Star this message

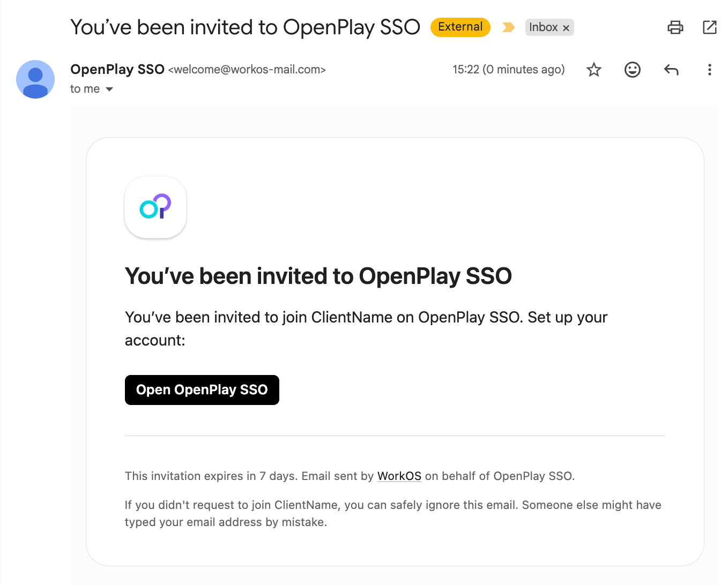click(x=593, y=70)
